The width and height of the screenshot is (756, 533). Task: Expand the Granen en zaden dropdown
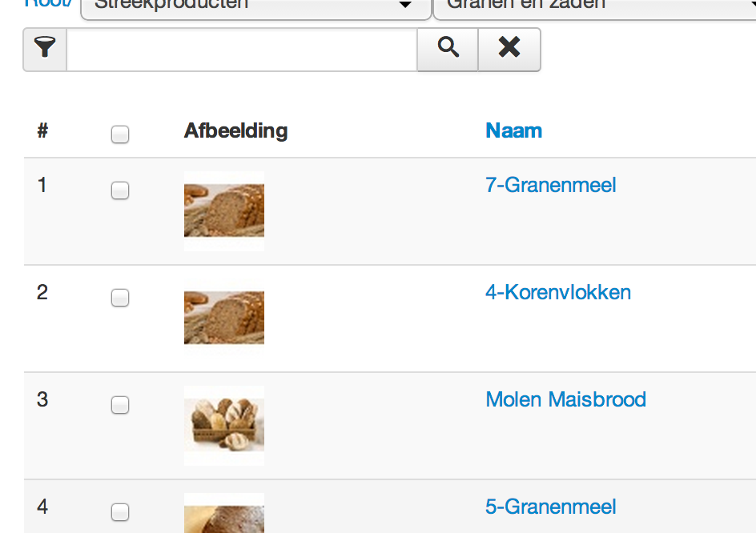(594, 6)
